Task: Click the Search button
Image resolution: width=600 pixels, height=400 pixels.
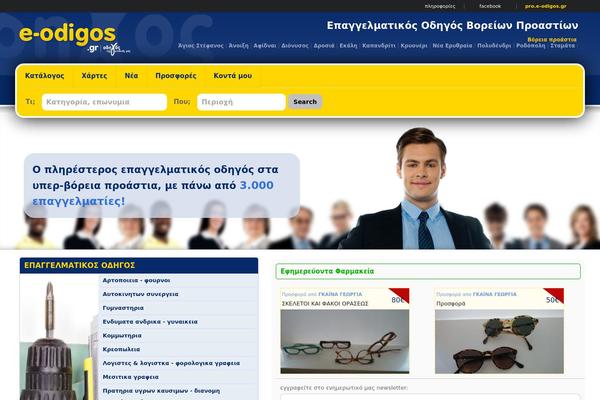Action: [x=305, y=102]
